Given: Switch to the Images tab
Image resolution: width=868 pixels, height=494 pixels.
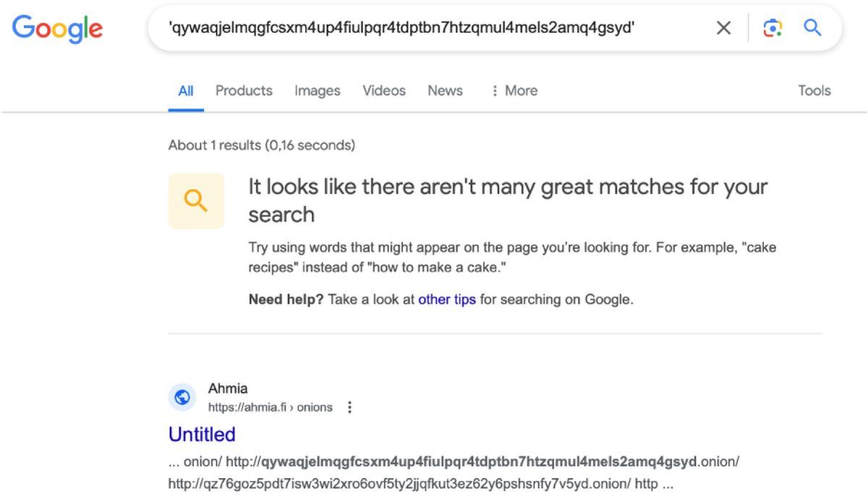Looking at the screenshot, I should click(x=317, y=90).
